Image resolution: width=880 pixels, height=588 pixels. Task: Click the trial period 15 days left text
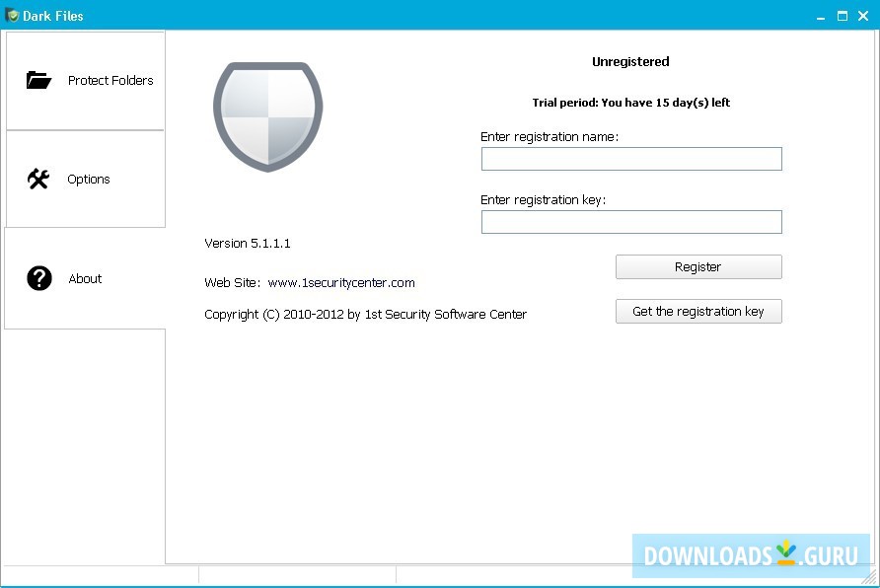coord(630,103)
